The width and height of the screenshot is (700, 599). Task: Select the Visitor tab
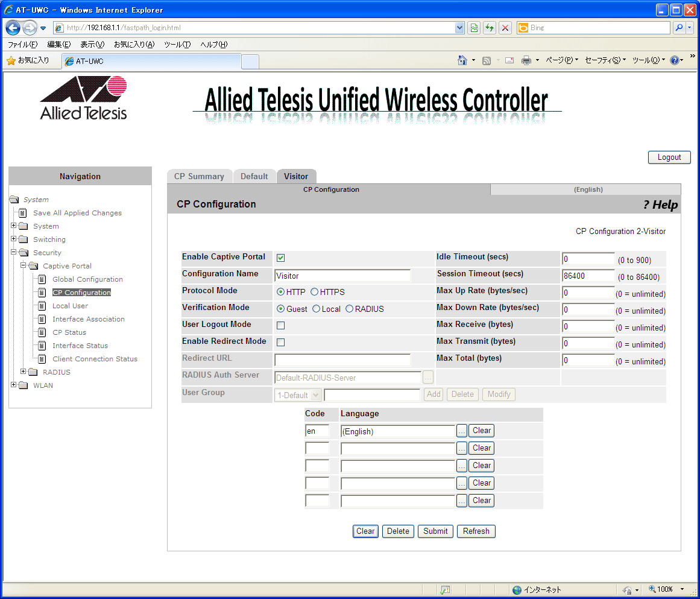coord(296,176)
